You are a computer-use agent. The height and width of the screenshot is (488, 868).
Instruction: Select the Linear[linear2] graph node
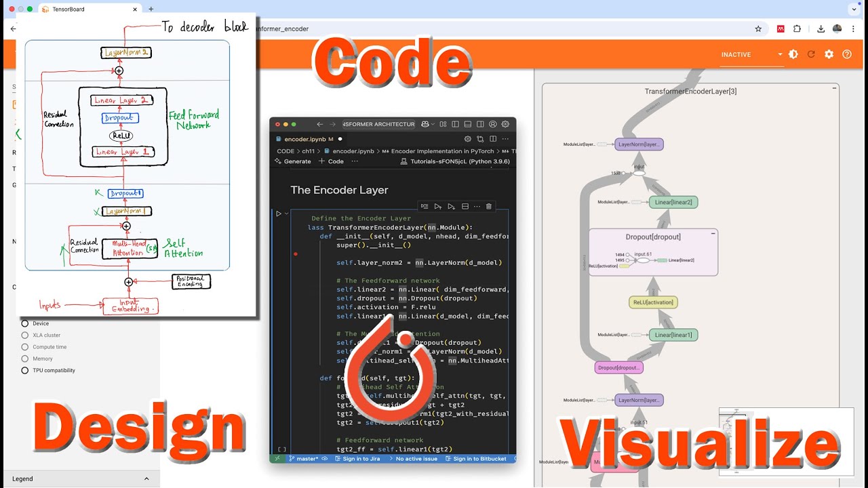pyautogui.click(x=673, y=202)
